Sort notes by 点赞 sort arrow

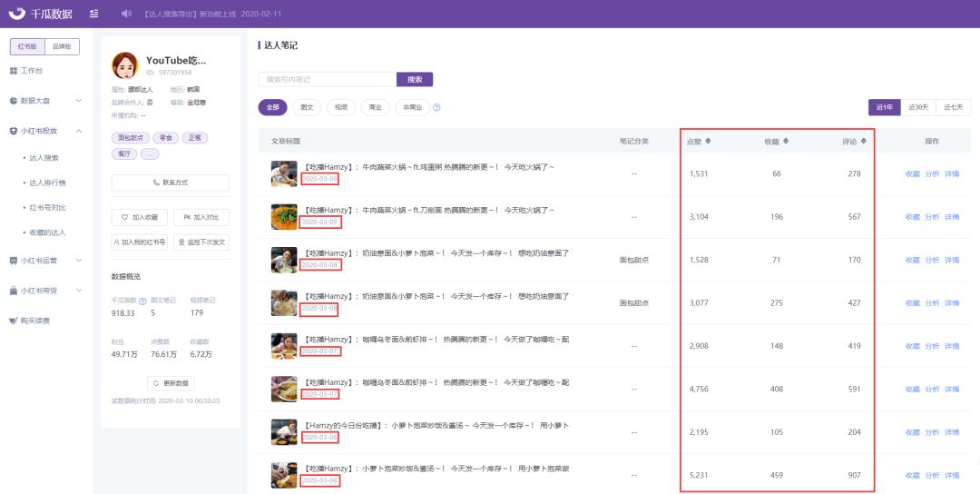point(708,142)
